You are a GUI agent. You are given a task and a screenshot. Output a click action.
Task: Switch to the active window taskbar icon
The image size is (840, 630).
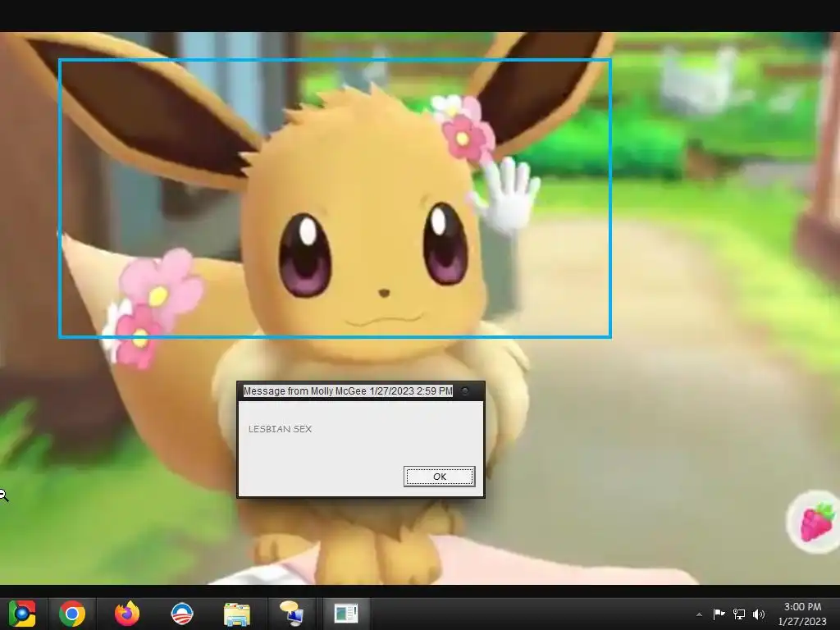tap(346, 614)
